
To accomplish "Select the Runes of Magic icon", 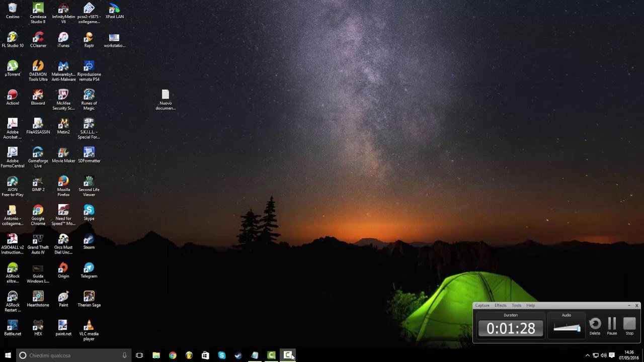I will click(x=89, y=100).
